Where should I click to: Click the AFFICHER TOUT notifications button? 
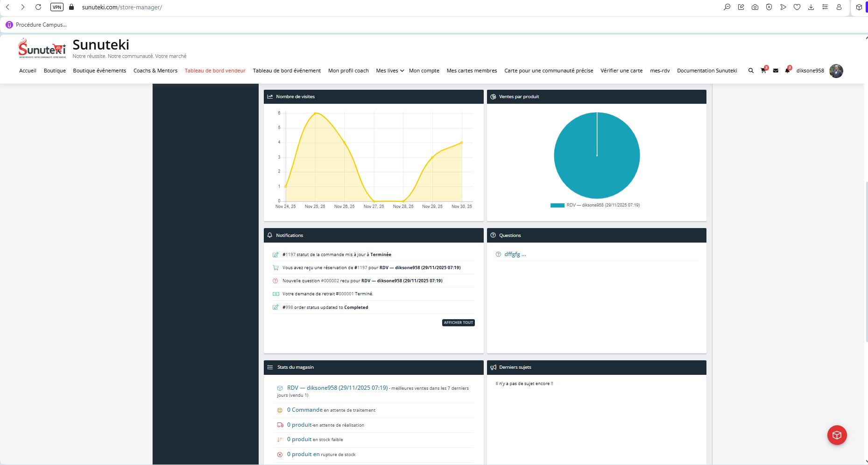458,322
